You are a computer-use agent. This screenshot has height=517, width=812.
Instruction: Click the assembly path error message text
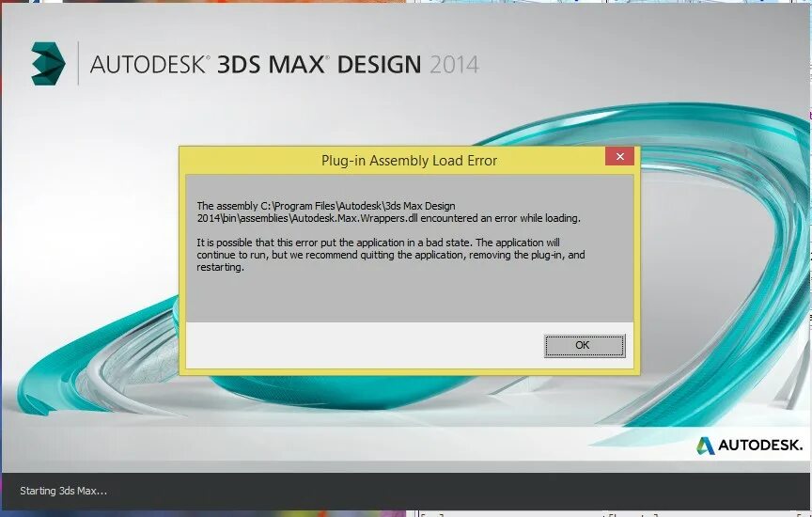coord(388,211)
